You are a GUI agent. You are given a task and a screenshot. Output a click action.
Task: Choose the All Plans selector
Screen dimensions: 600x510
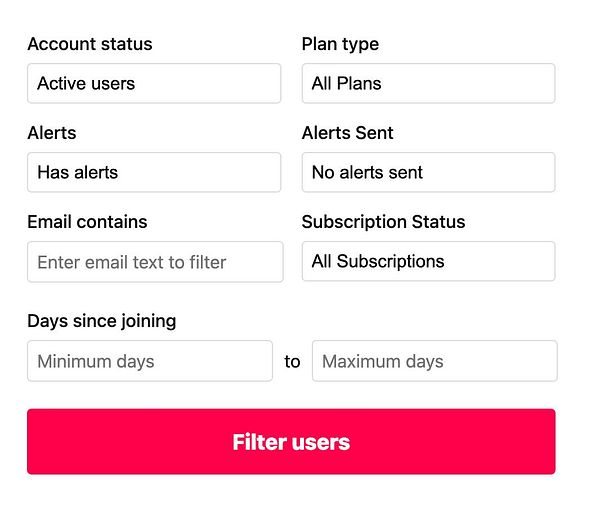click(428, 83)
